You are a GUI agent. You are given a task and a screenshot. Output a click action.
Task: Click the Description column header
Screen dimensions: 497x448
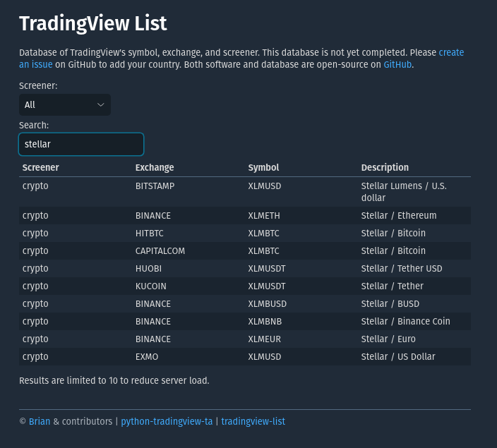[385, 167]
